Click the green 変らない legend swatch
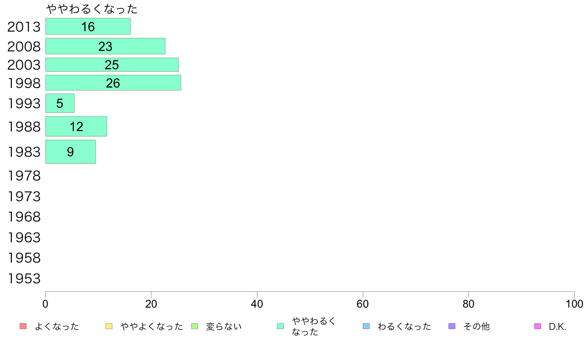The image size is (588, 364). coord(194,326)
